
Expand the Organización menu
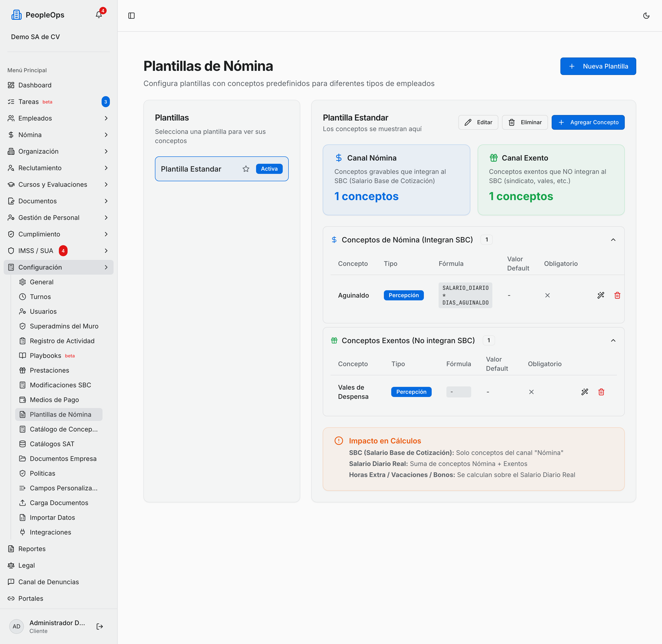[58, 151]
